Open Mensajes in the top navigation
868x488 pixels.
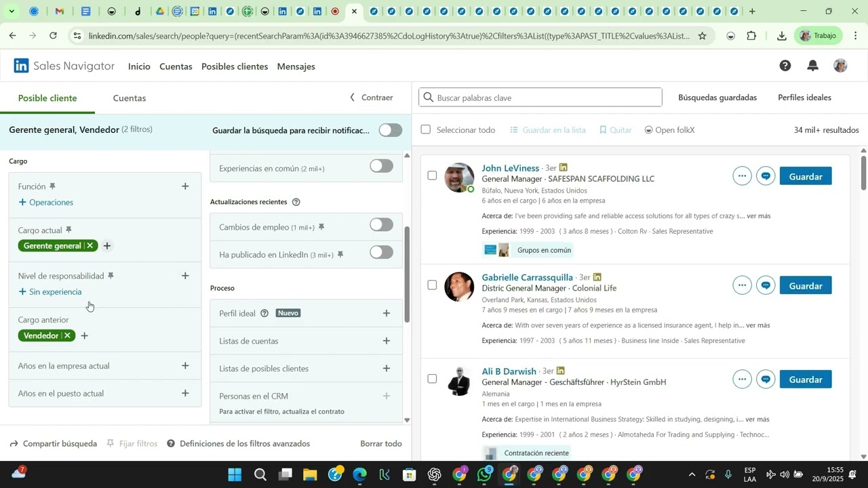click(x=296, y=66)
